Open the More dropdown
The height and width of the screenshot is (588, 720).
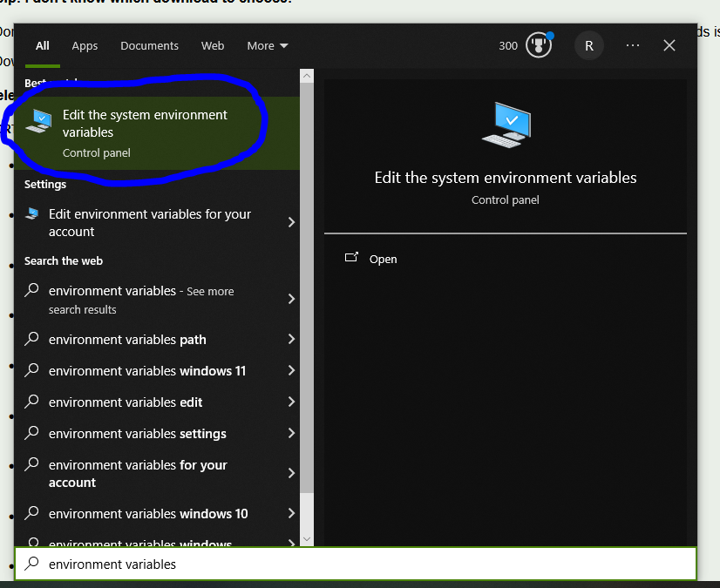[x=267, y=45]
